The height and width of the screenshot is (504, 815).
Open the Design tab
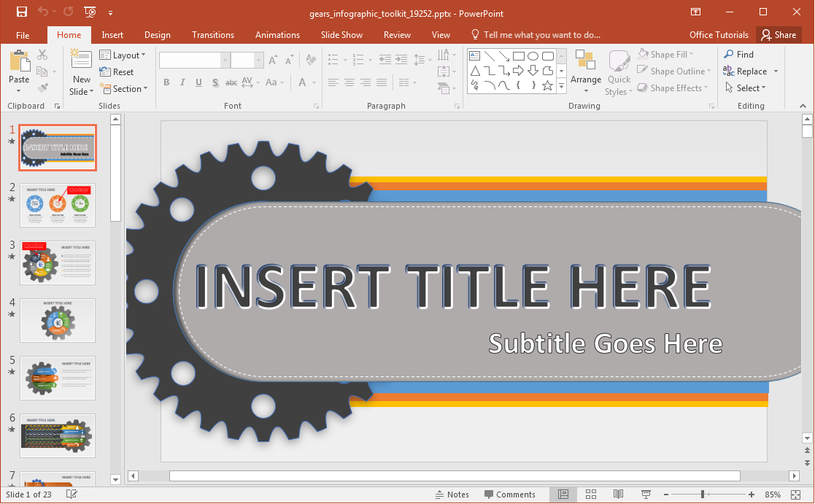[x=158, y=35]
